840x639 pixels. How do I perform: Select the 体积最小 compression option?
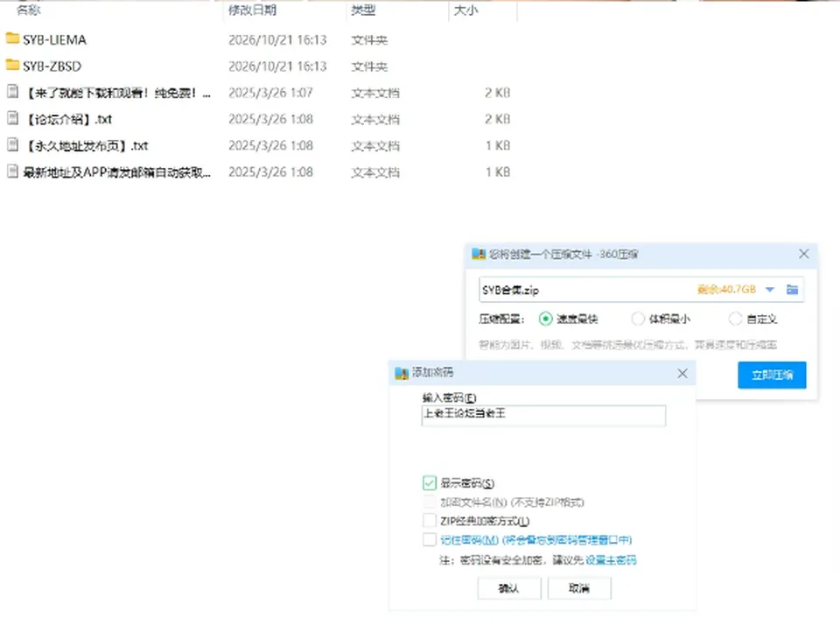(638, 319)
